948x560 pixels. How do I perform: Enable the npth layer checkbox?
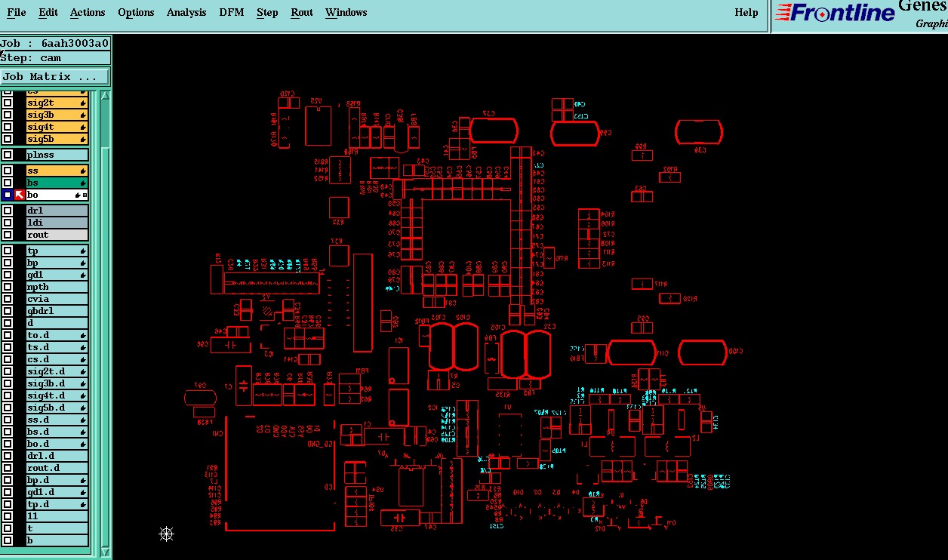point(8,287)
